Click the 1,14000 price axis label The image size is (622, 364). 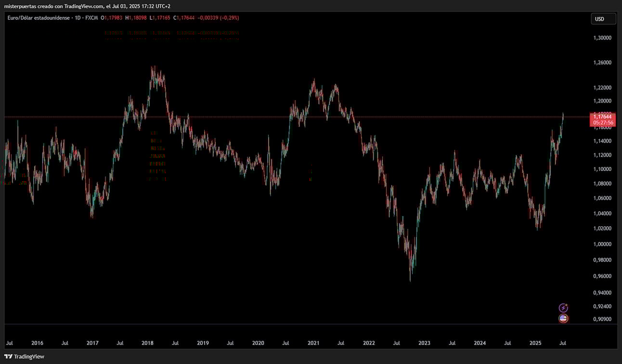602,141
